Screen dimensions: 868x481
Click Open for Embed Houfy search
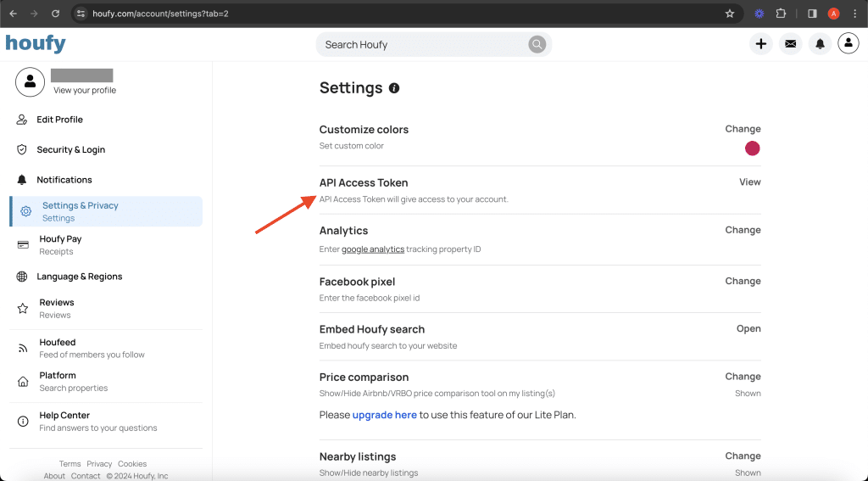(748, 328)
